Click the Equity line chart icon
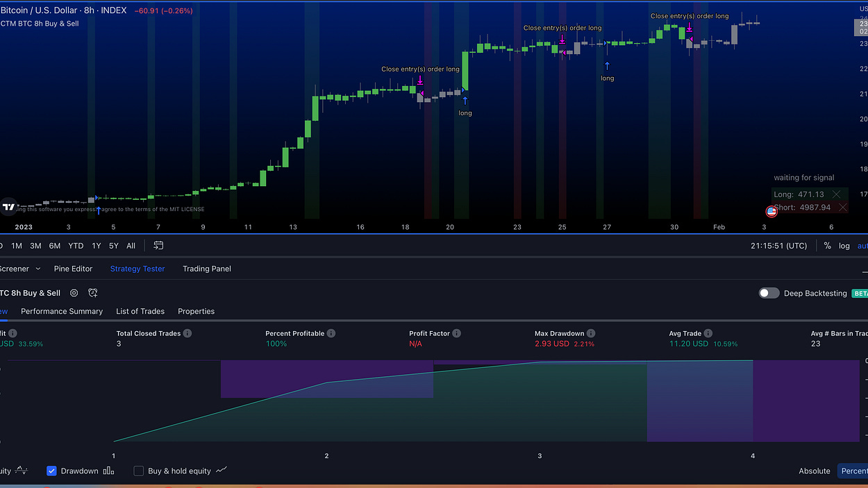 pyautogui.click(x=22, y=471)
